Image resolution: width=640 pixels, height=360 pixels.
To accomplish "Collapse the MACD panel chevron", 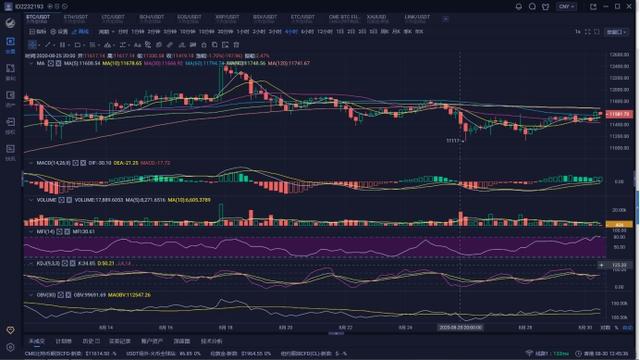I will point(31,163).
